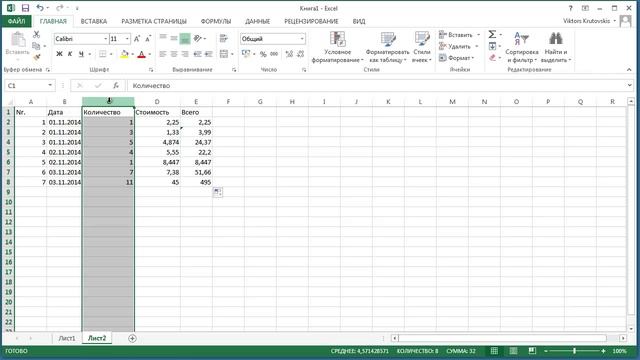Open the Общий number format dropdown

302,39
